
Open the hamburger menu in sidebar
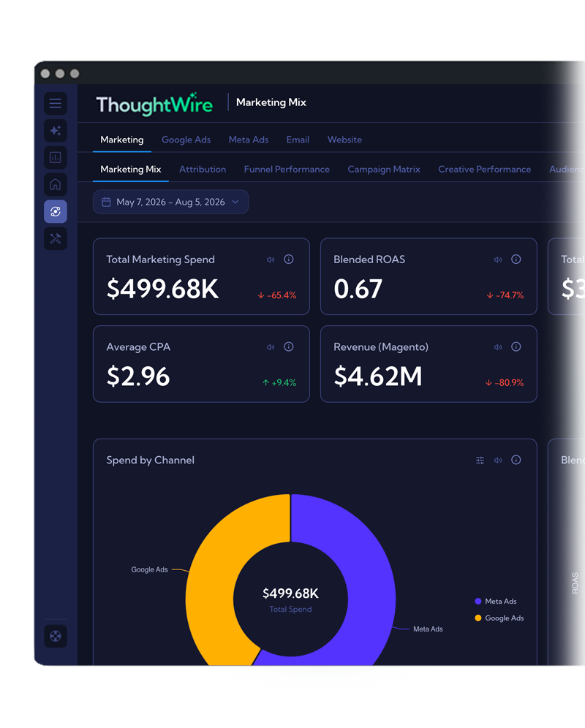[56, 103]
